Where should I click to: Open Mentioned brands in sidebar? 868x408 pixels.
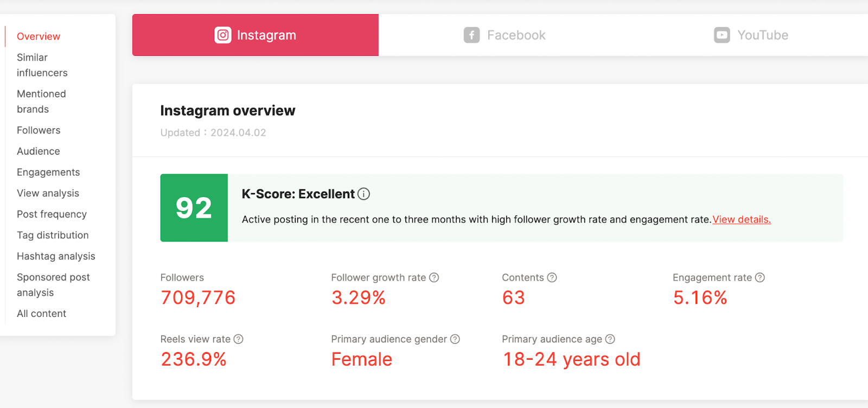tap(41, 101)
